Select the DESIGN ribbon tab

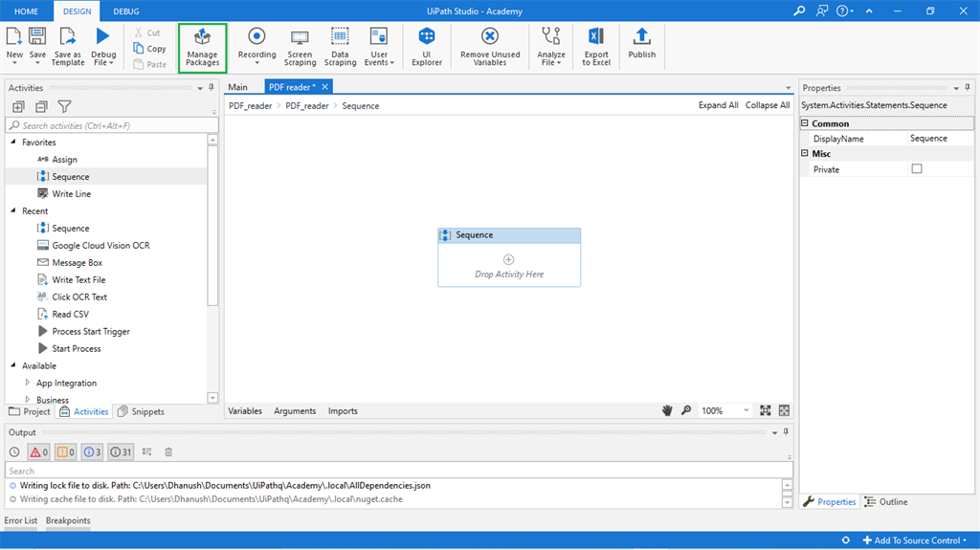(77, 11)
